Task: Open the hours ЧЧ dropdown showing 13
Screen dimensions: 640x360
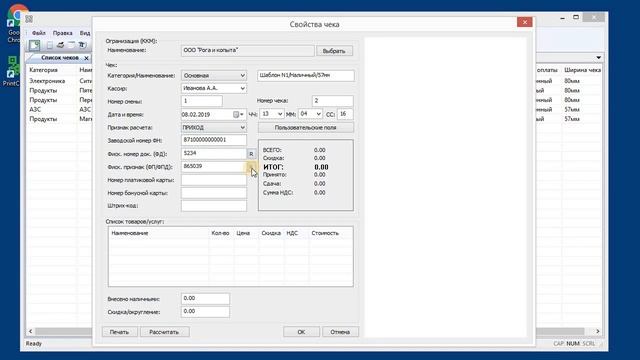Action: (272, 114)
